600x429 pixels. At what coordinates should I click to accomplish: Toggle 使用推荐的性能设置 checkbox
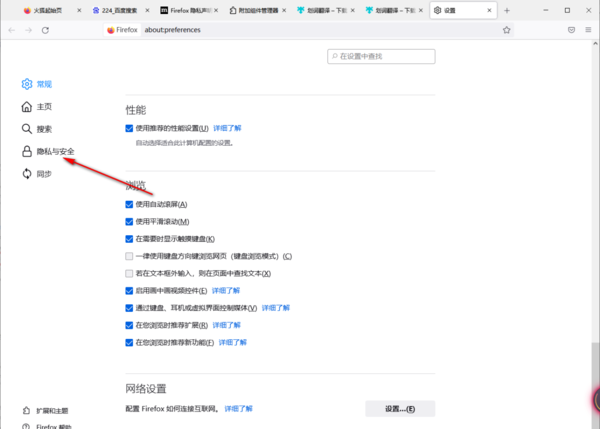point(129,129)
